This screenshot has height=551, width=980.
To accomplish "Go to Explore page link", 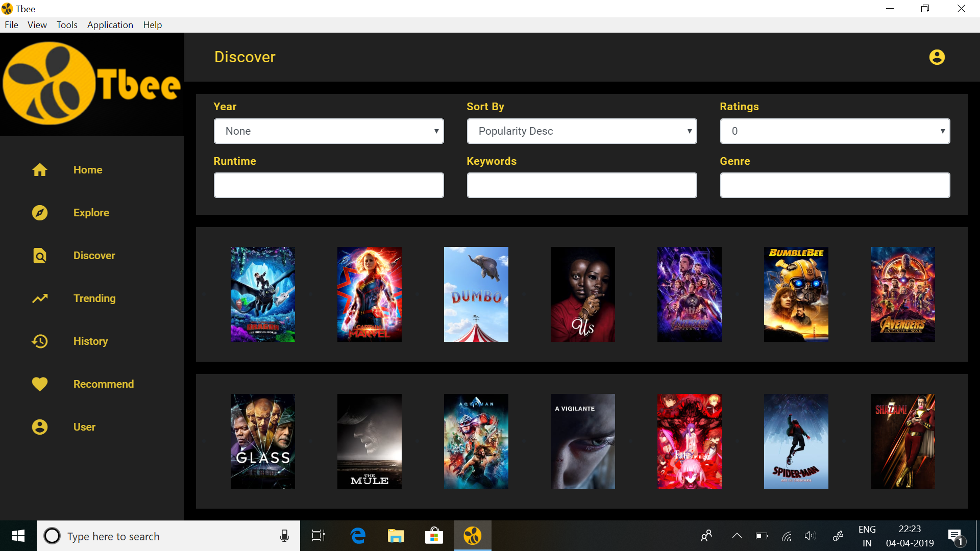I will tap(91, 213).
